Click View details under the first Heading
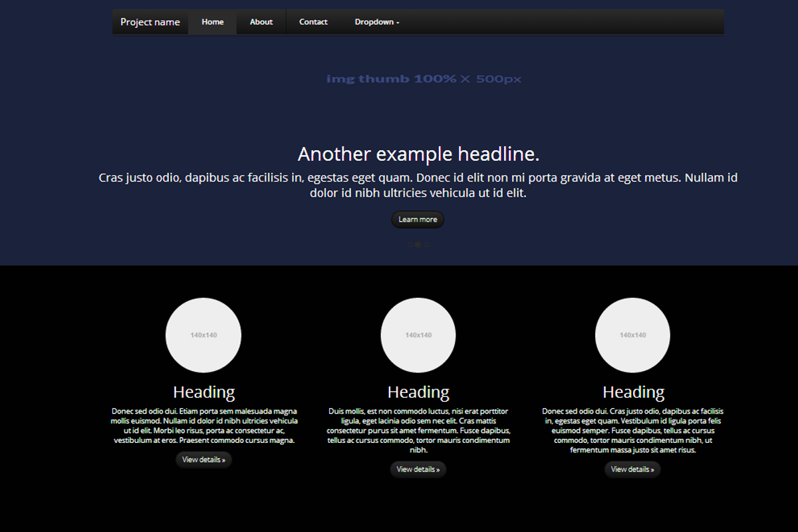798x532 pixels. [x=203, y=460]
